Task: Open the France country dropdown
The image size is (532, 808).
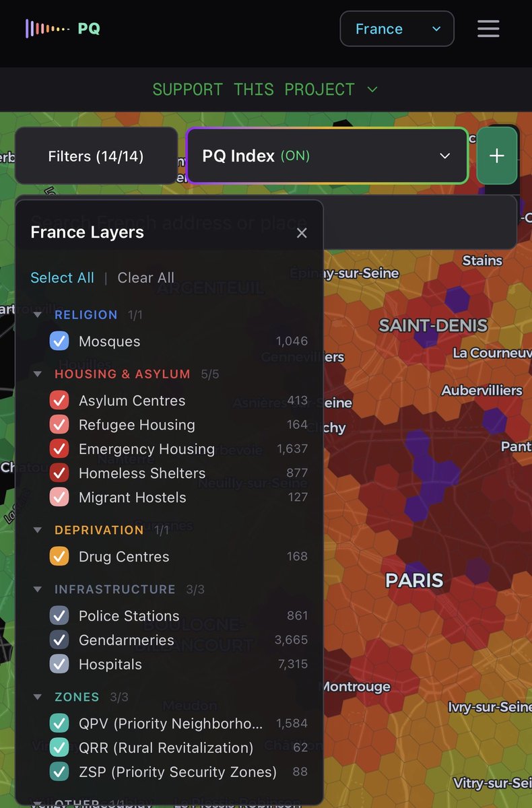Action: click(397, 29)
